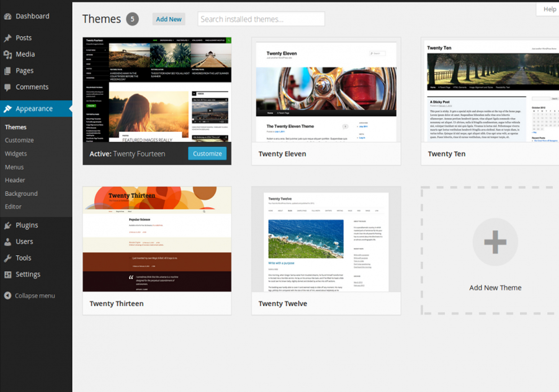Click the Settings sliders icon
Image resolution: width=559 pixels, height=392 pixels.
[x=7, y=274]
